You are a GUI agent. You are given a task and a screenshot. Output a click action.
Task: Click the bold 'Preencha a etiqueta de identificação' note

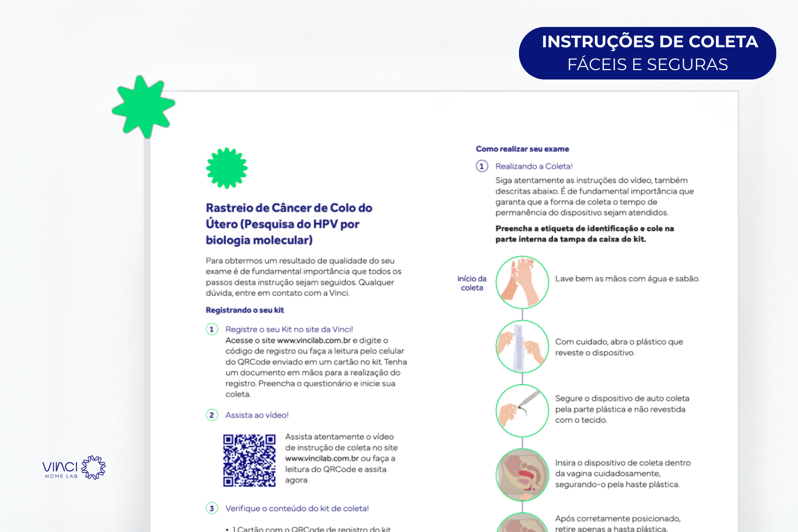coord(584,234)
